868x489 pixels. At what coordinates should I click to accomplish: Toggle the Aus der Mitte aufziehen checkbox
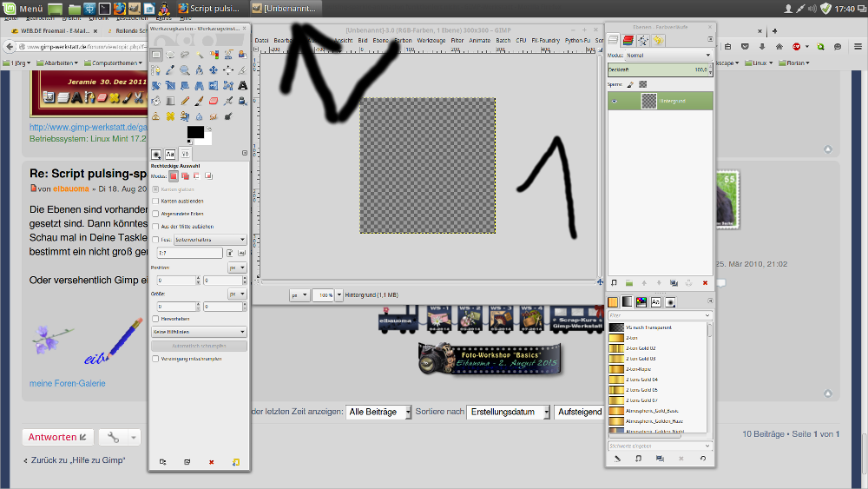tap(155, 227)
